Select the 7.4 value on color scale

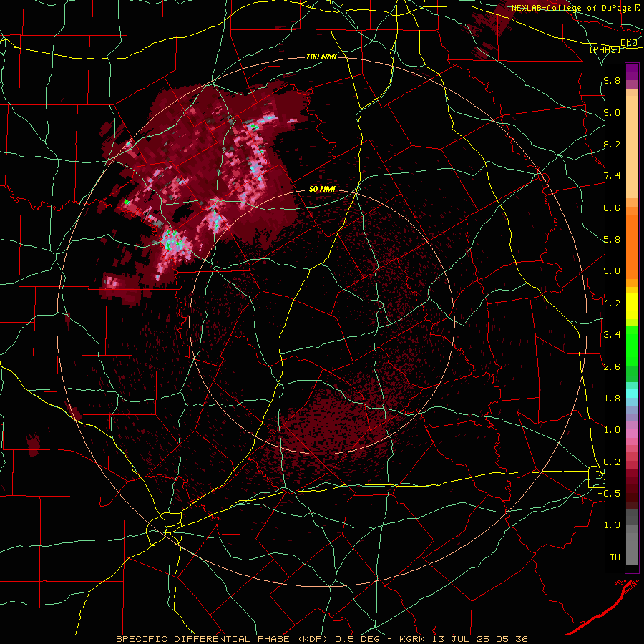(x=612, y=176)
